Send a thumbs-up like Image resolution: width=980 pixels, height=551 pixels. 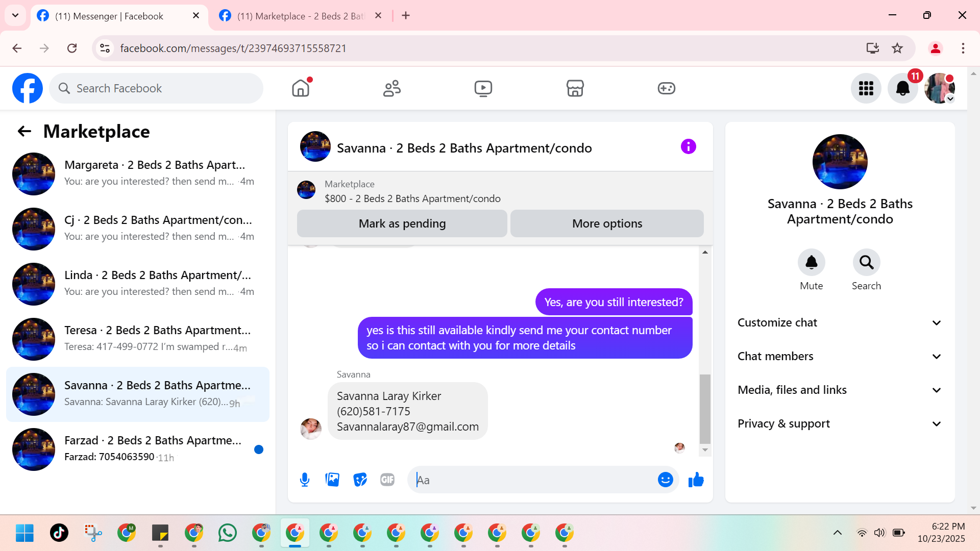pyautogui.click(x=696, y=480)
